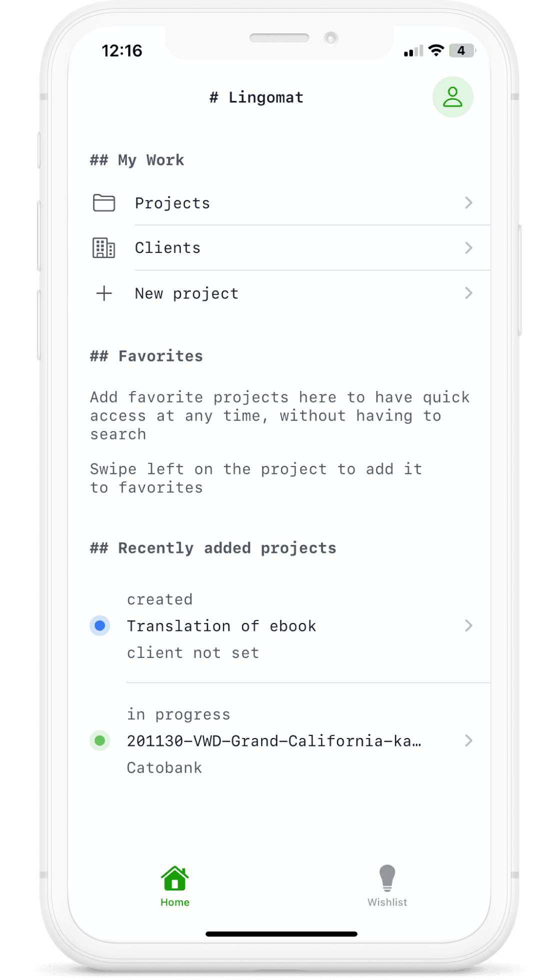The height and width of the screenshot is (980, 554).
Task: Tap the Home house icon
Action: [174, 878]
